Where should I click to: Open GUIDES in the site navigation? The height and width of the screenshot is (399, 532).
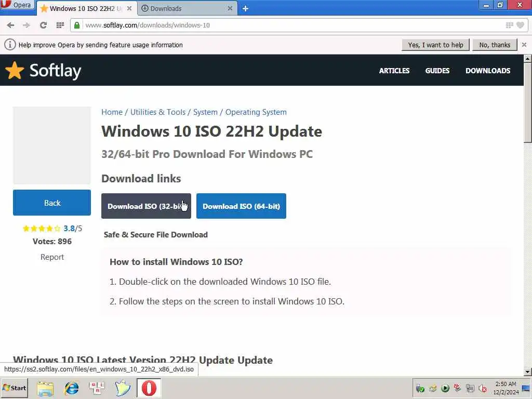click(437, 71)
